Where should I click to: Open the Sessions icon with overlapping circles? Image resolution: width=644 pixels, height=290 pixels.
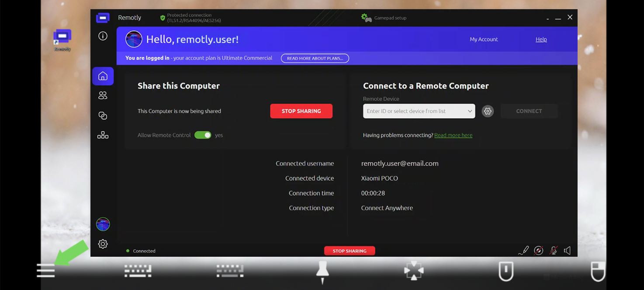click(103, 115)
